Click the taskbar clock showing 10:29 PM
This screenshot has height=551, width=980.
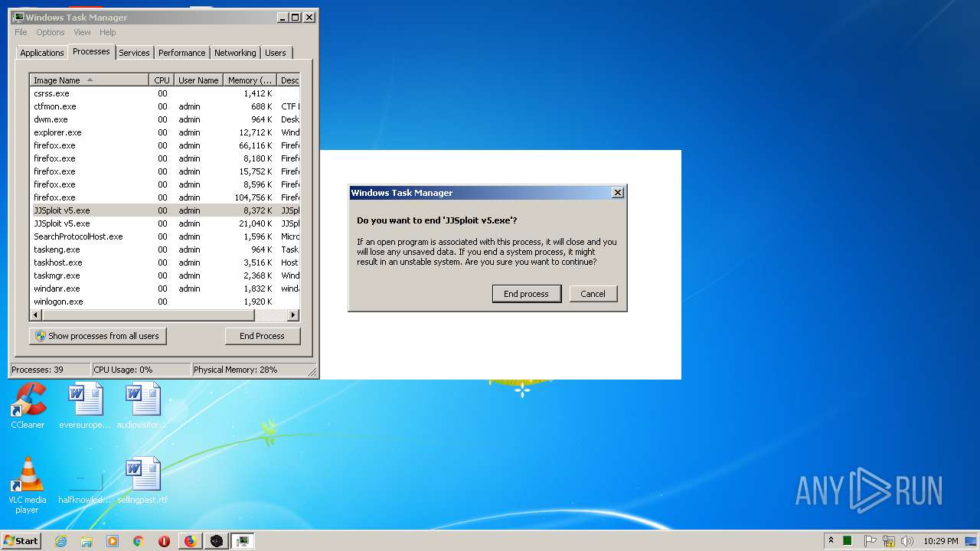coord(940,541)
